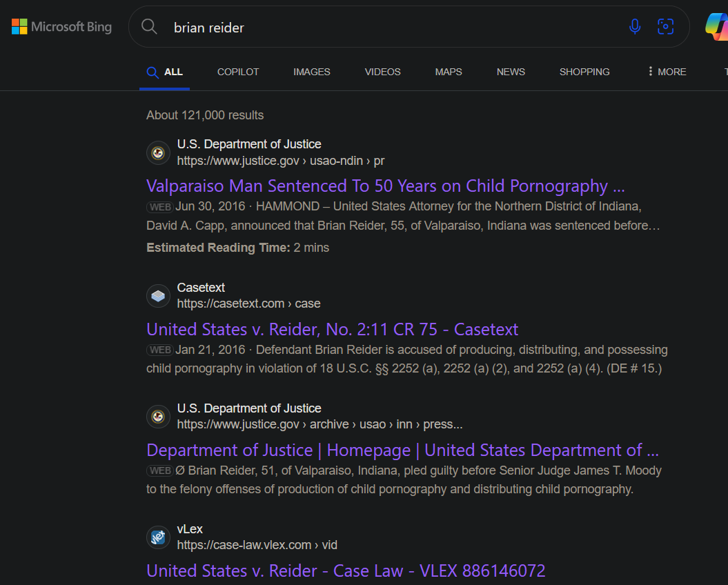Open the Copilot icon beside the search box

717,26
